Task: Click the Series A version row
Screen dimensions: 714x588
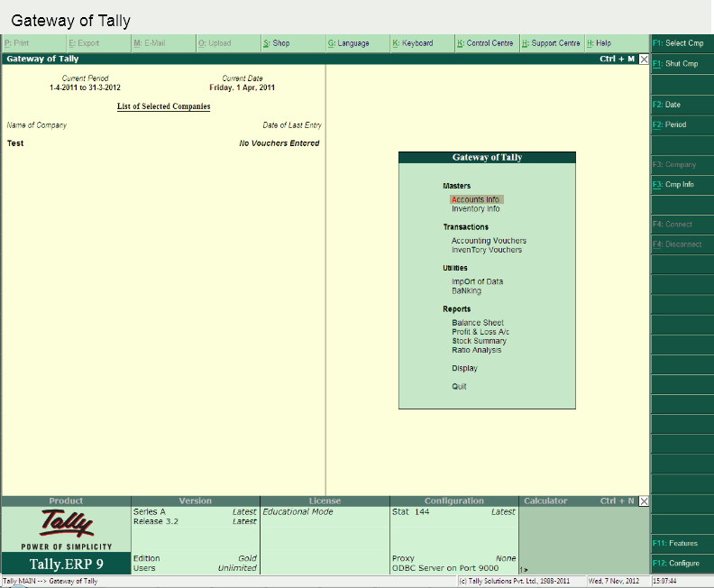Action: tap(195, 512)
